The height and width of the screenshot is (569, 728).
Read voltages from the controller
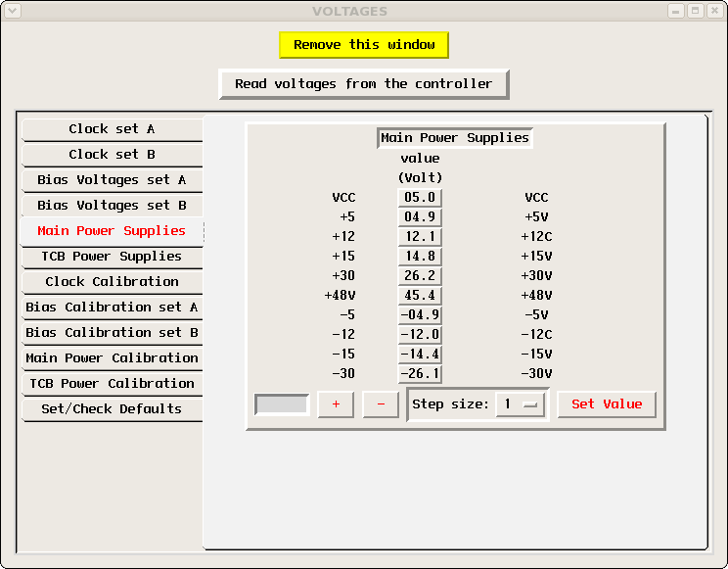tap(364, 84)
